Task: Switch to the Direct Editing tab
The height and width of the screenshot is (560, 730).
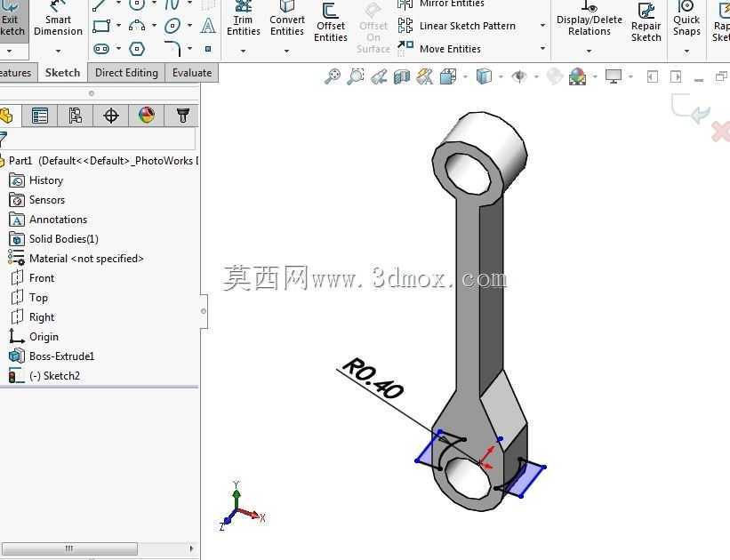Action: pos(126,73)
